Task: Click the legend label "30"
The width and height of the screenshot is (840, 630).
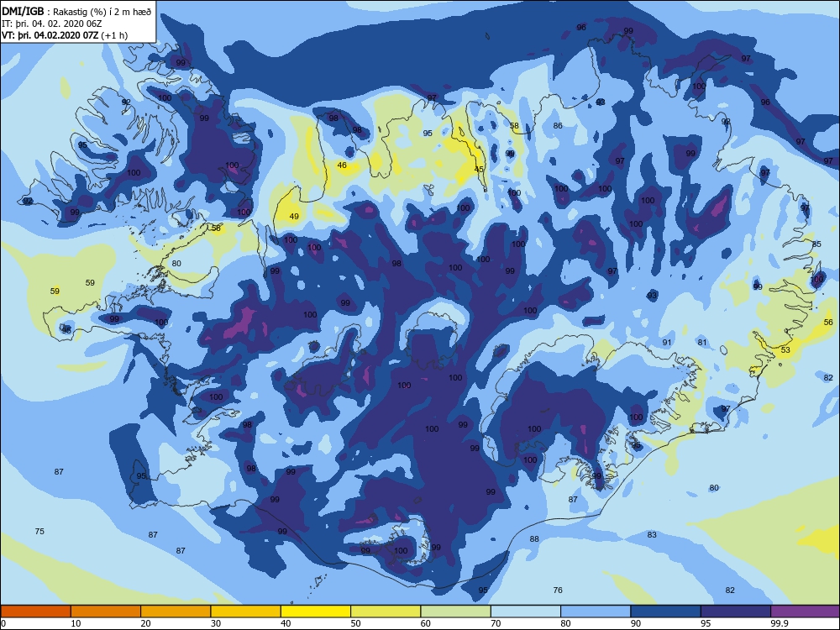Action: [x=216, y=623]
